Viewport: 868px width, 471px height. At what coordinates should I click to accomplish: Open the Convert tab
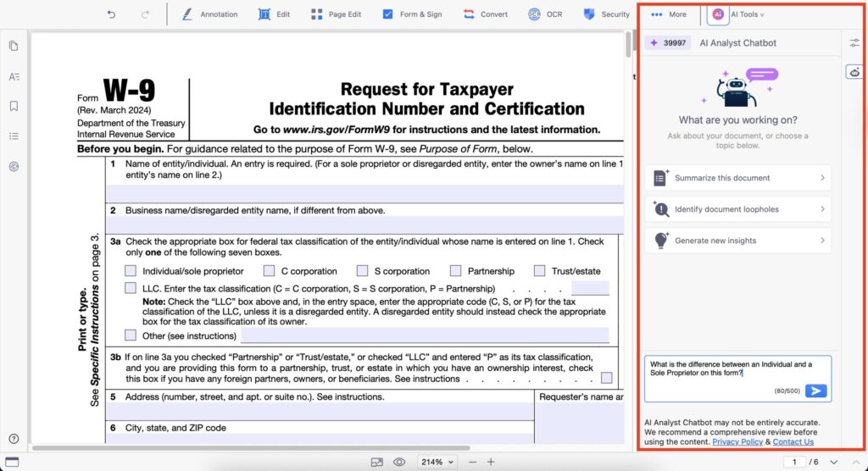486,14
